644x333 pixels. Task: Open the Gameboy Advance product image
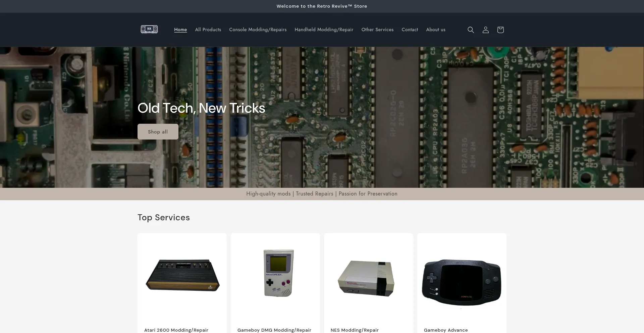462,282
